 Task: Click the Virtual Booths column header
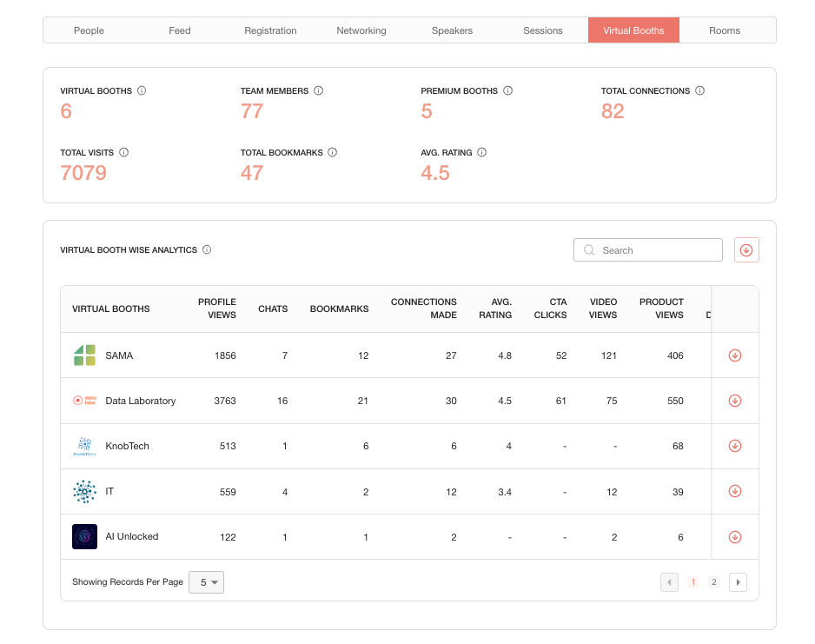click(110, 309)
